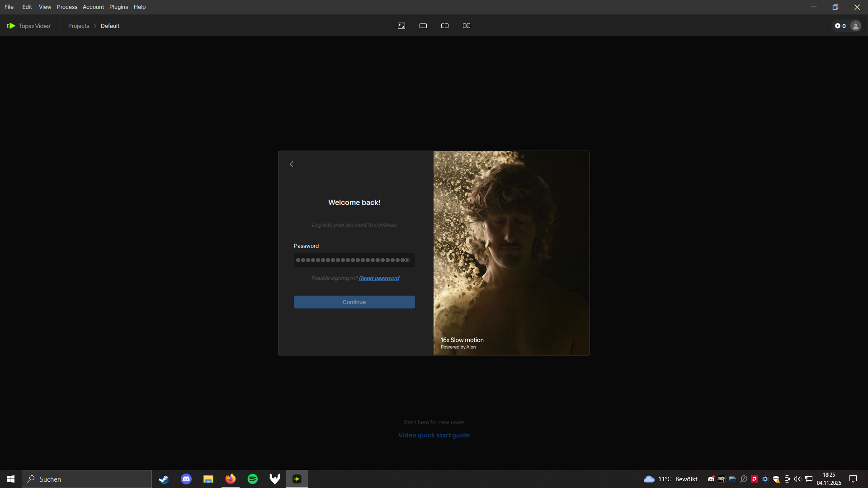Select the single view layout icon
The image size is (868, 488).
(423, 26)
